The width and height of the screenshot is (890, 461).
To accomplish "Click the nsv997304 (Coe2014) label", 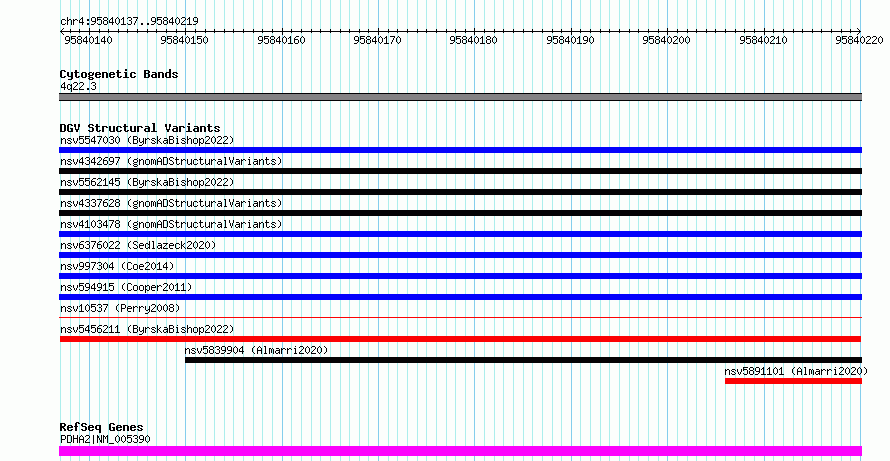I will (117, 266).
